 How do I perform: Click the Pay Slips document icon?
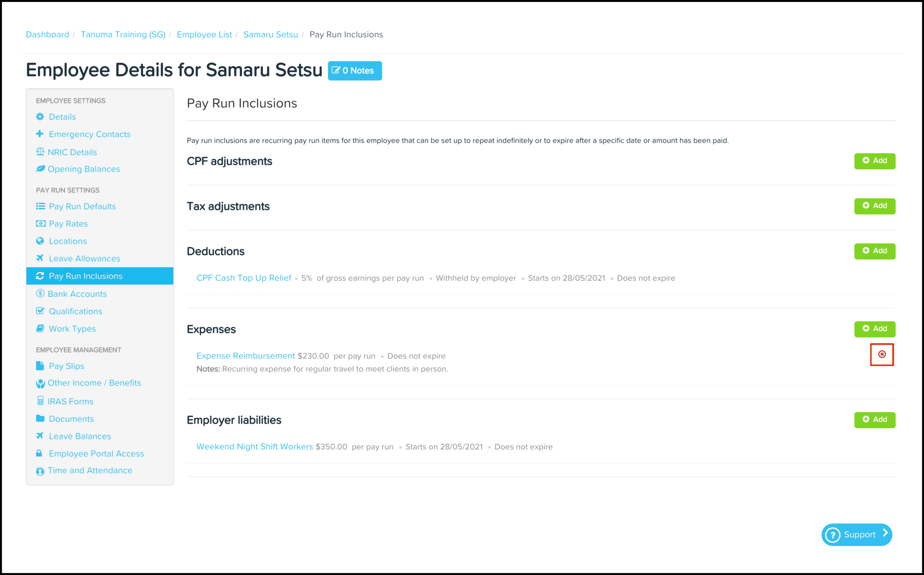click(x=40, y=366)
